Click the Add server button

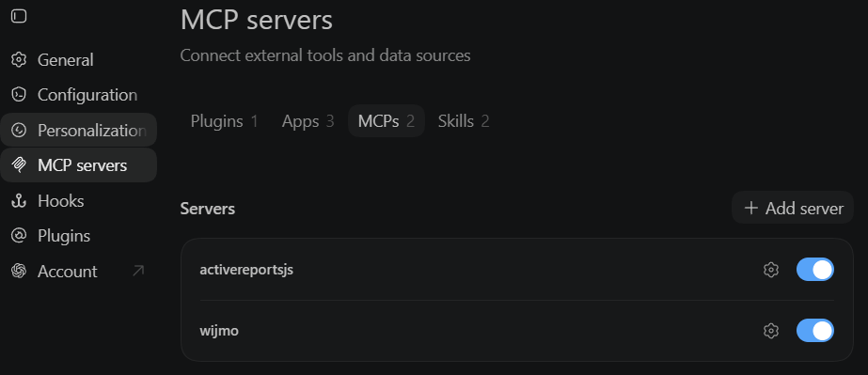pyautogui.click(x=793, y=208)
